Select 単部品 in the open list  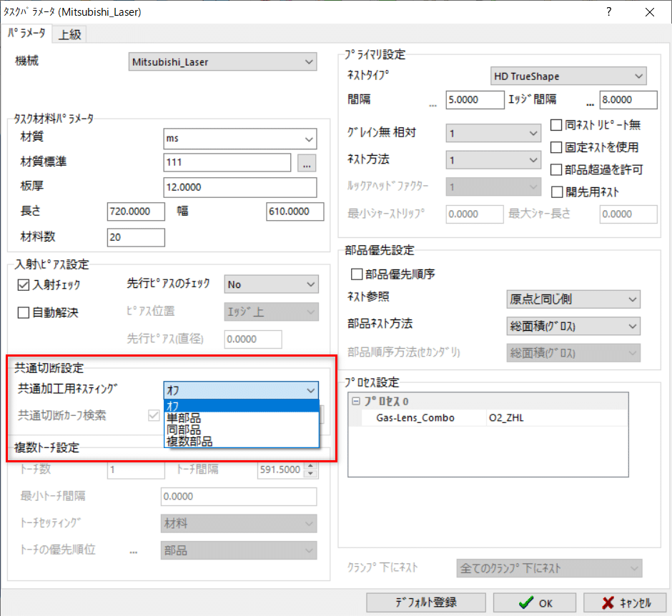[x=242, y=417]
